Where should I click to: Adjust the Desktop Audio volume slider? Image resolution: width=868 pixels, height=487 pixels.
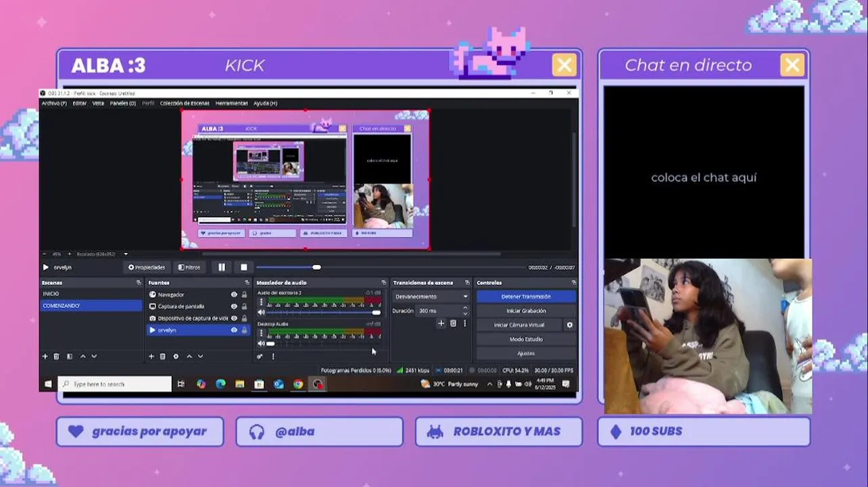click(324, 344)
